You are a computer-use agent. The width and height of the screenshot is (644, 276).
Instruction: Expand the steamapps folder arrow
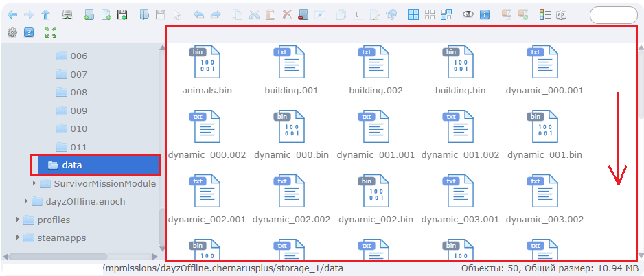point(18,238)
